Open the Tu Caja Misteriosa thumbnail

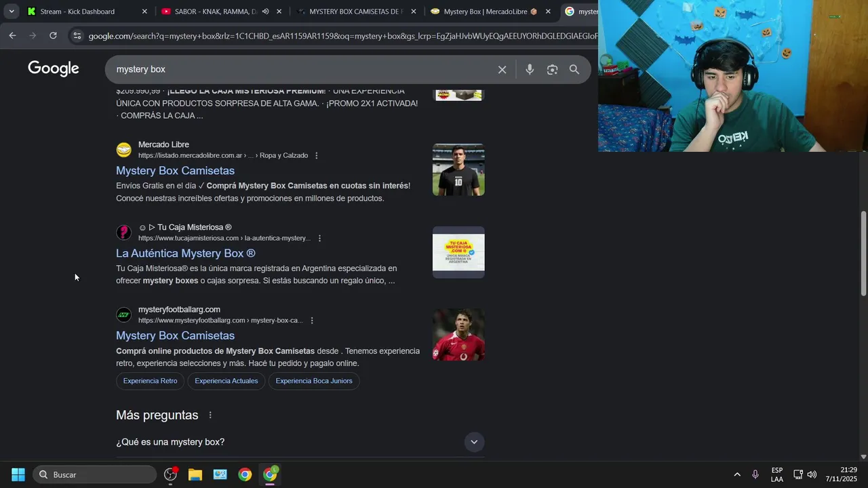pyautogui.click(x=458, y=252)
